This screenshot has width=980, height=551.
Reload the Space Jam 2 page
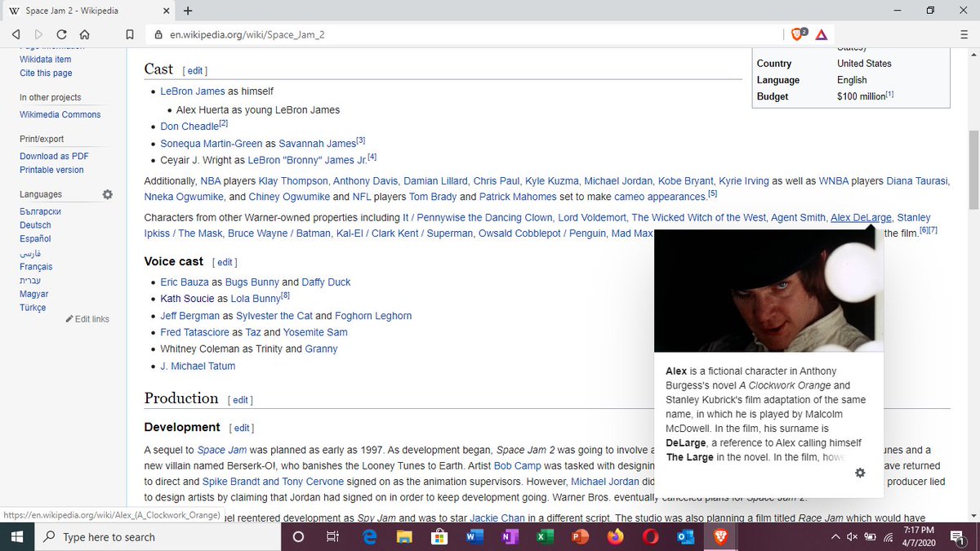coord(61,34)
